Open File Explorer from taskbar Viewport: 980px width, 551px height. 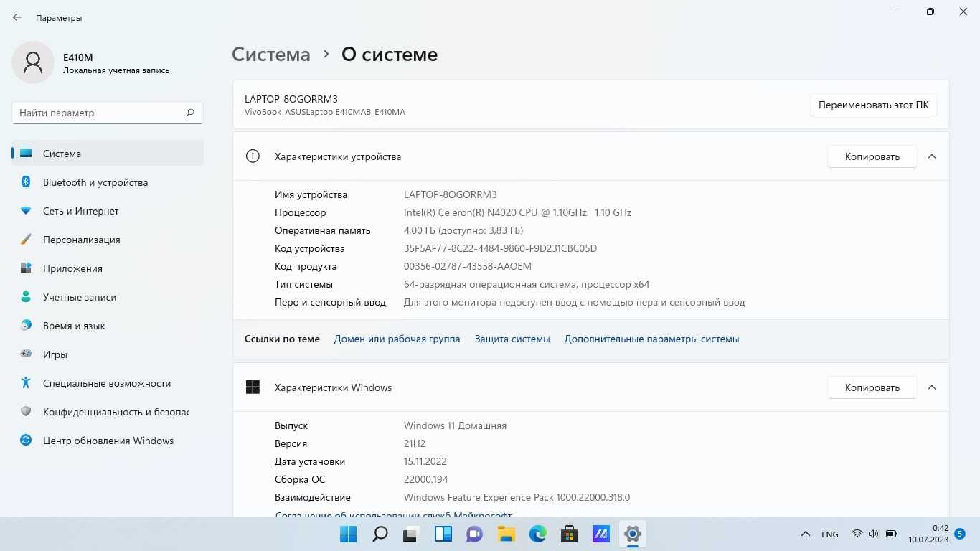[x=507, y=534]
